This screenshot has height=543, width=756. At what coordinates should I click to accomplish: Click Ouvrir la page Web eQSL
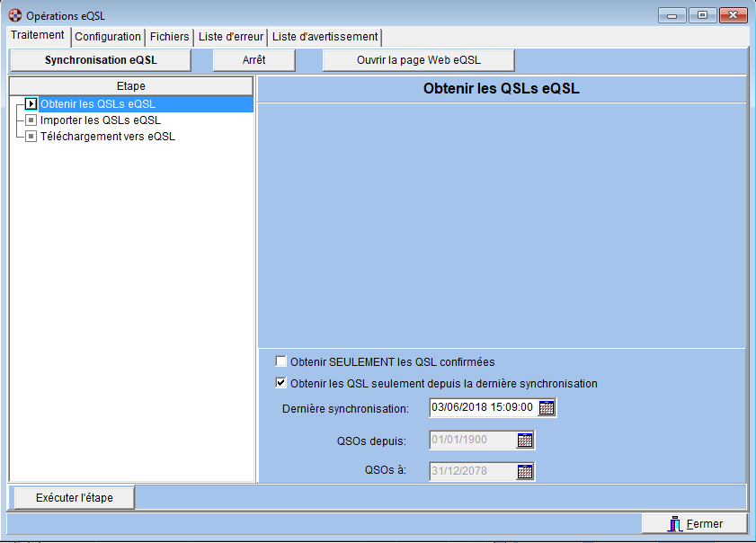(418, 60)
